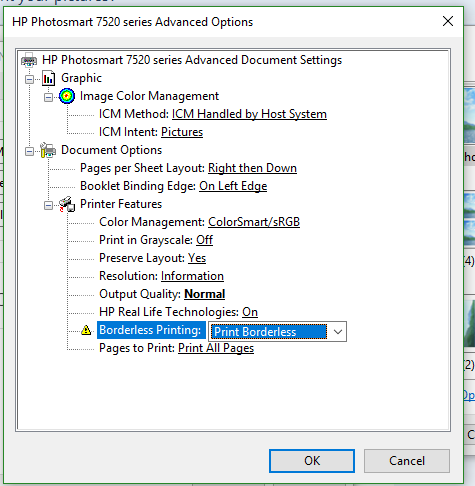475x486 pixels.
Task: Click the Print in Grayscale label
Action: 146,240
